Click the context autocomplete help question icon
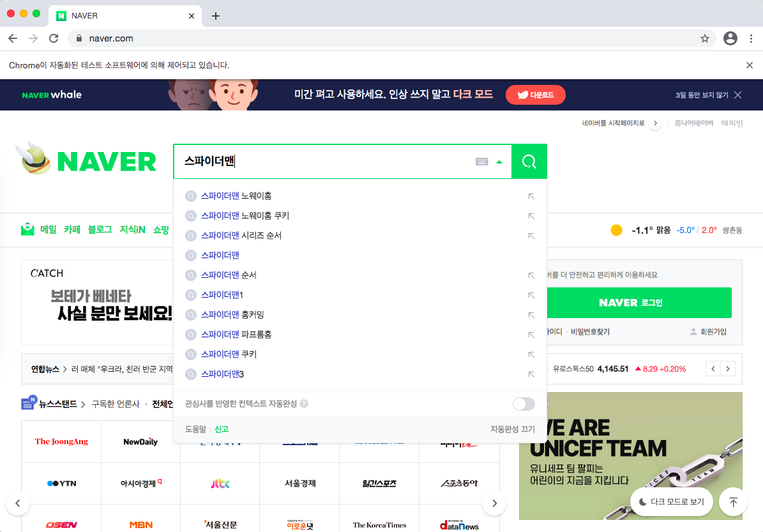 pos(304,404)
